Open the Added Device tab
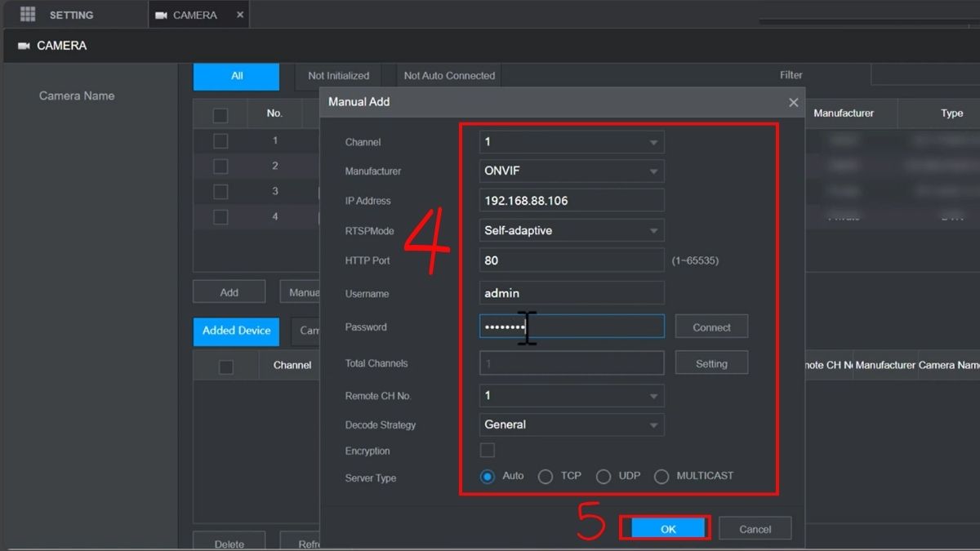Image resolution: width=980 pixels, height=551 pixels. click(236, 331)
